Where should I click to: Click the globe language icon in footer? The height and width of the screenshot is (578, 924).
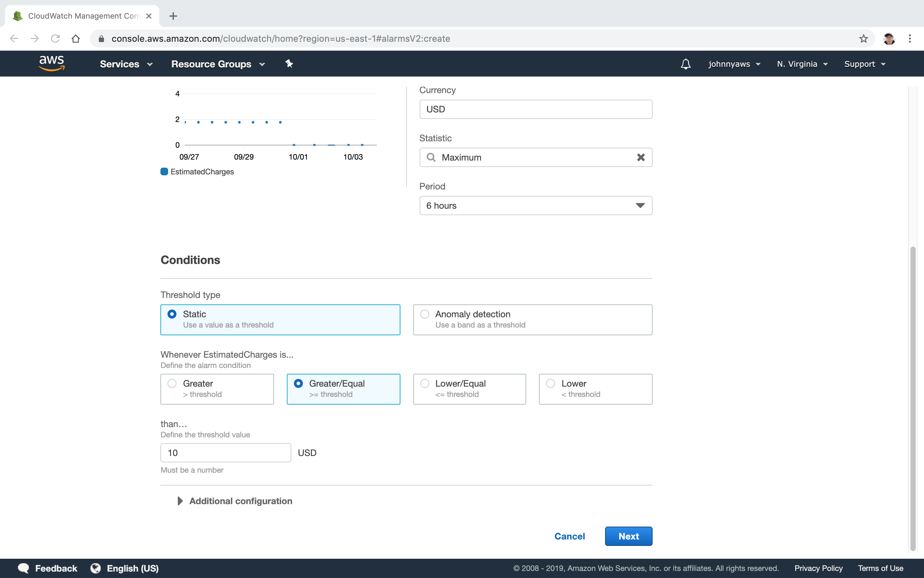[x=96, y=568]
